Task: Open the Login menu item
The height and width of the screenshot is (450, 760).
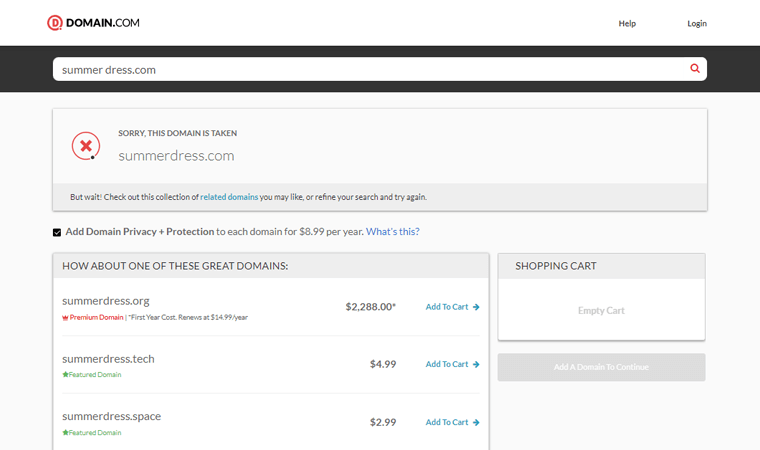Action: click(x=697, y=23)
